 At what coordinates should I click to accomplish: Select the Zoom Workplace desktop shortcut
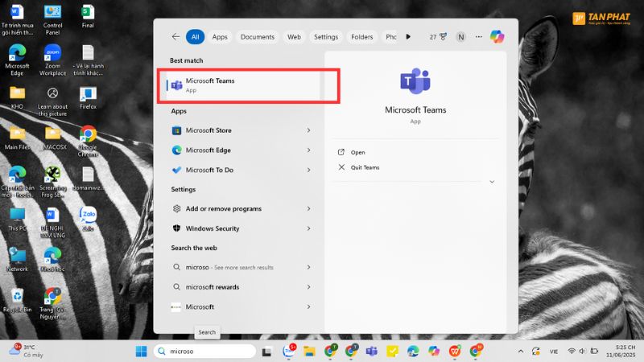click(52, 60)
